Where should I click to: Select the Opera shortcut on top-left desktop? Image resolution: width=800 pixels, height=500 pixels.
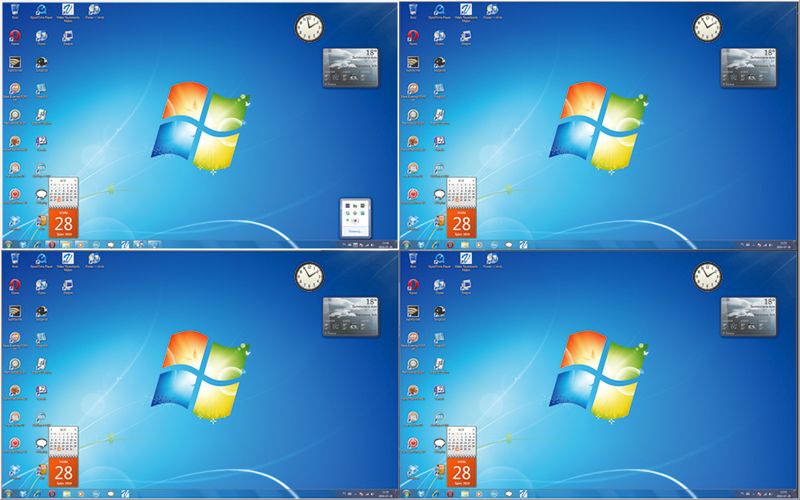point(15,36)
